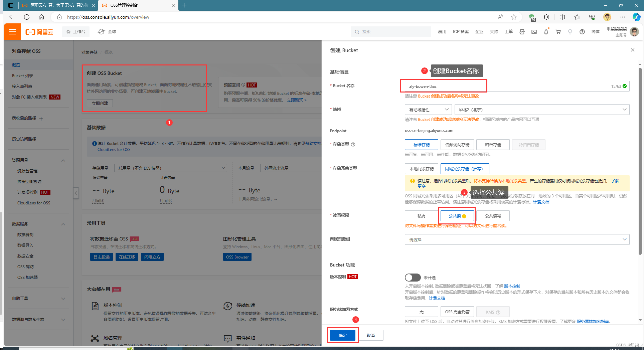Image resolution: width=644 pixels, height=350 pixels.
Task: Click the 版本控制 document icon
Action: click(x=95, y=306)
